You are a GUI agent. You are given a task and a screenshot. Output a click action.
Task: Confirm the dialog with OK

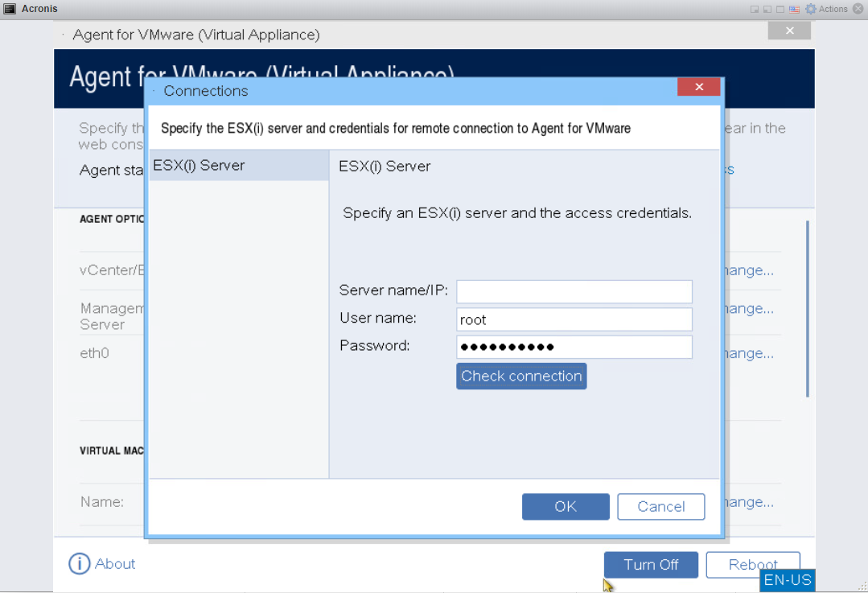coord(566,507)
